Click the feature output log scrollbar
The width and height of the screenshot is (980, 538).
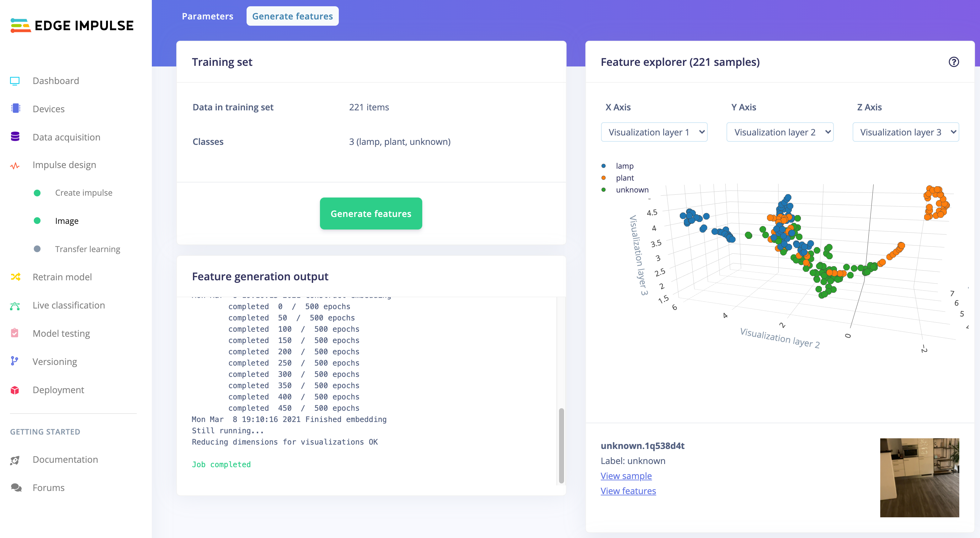(x=561, y=445)
